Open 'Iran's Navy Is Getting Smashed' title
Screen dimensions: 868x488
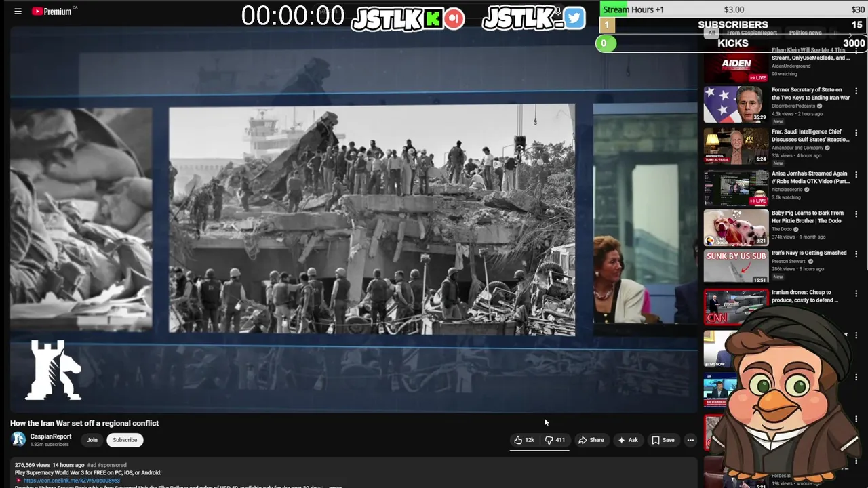click(x=809, y=253)
